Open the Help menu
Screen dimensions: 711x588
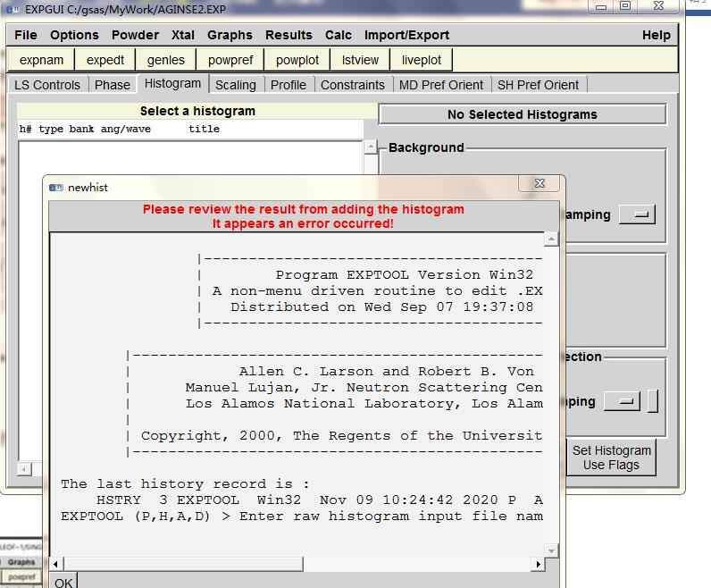pyautogui.click(x=656, y=35)
